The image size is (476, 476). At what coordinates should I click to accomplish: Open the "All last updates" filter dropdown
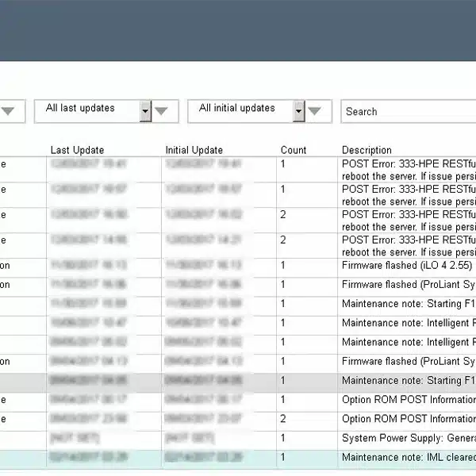coord(86,109)
